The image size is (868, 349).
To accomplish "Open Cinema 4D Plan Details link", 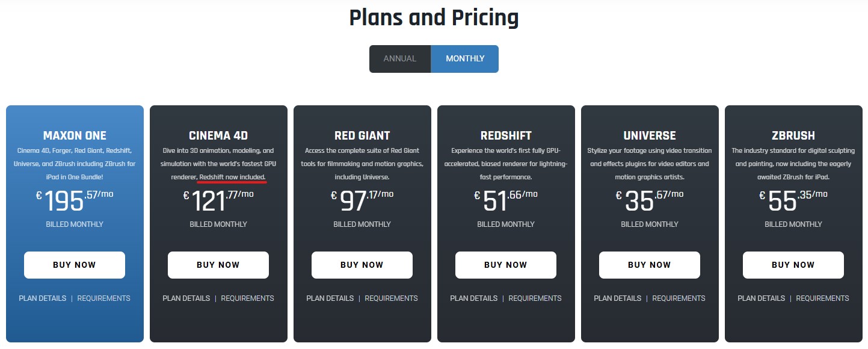I will pyautogui.click(x=186, y=298).
